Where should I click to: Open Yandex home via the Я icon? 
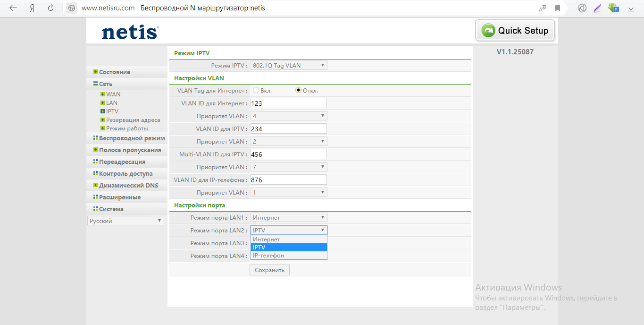tap(32, 9)
